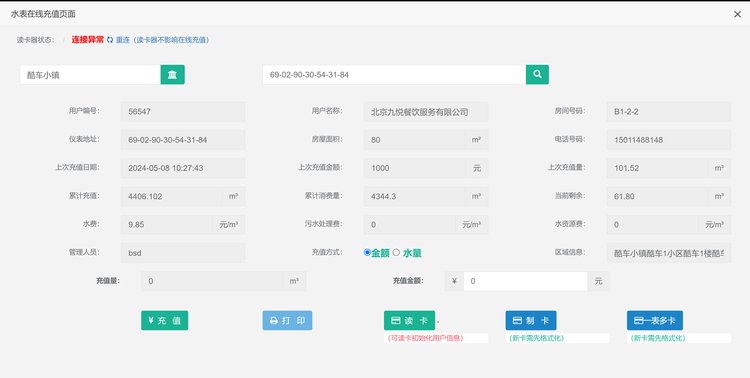Click the 读卡 read card button
Image resolution: width=750 pixels, height=378 pixels.
coord(409,321)
